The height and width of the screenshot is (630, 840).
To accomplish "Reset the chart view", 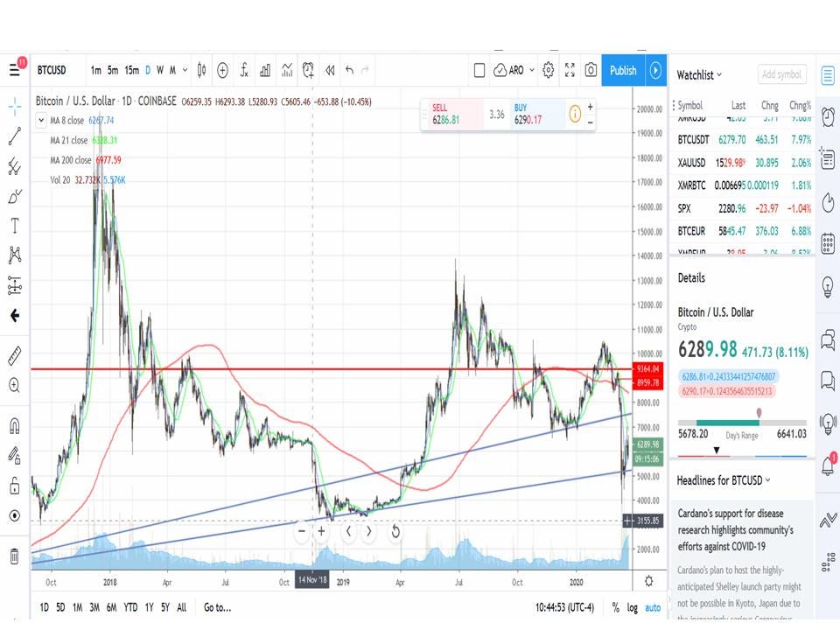I will click(395, 531).
